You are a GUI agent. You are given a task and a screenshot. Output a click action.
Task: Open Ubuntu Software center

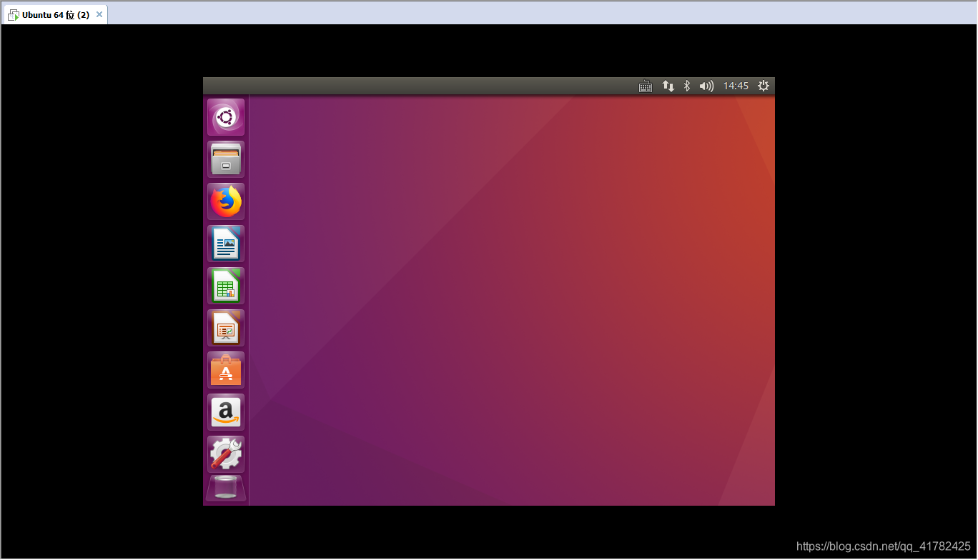pyautogui.click(x=226, y=370)
